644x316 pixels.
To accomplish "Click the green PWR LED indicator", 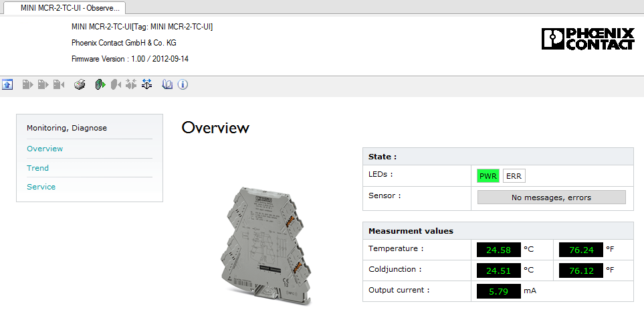I will click(488, 176).
